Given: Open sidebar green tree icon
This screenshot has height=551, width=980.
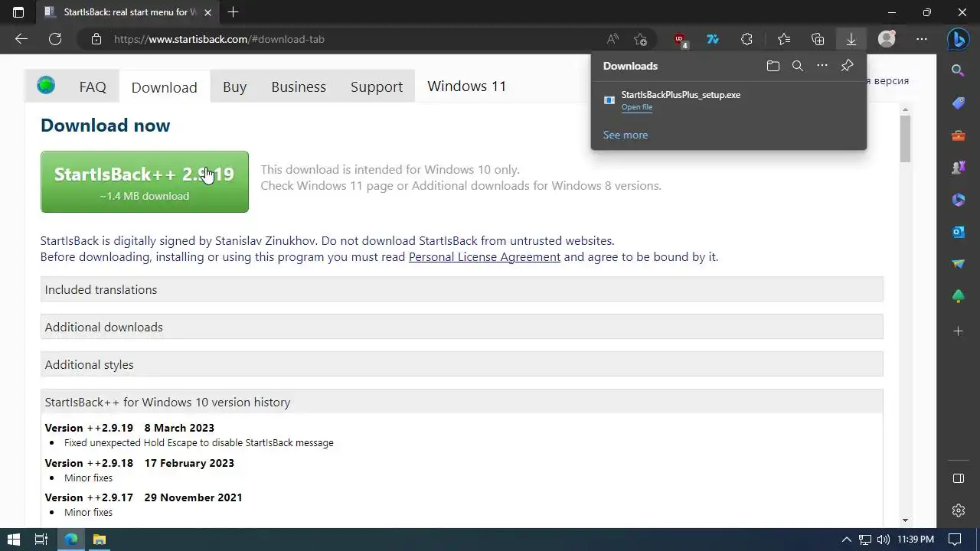Looking at the screenshot, I should (x=958, y=296).
